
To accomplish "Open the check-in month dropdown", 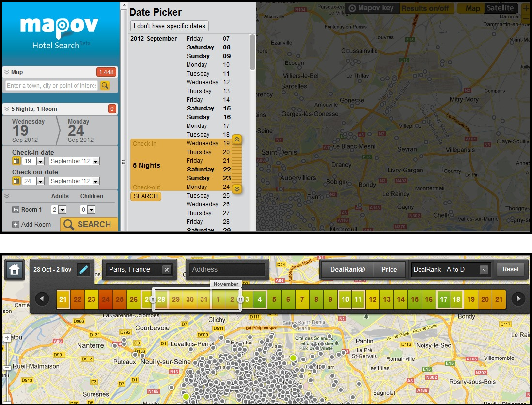I will click(x=95, y=161).
